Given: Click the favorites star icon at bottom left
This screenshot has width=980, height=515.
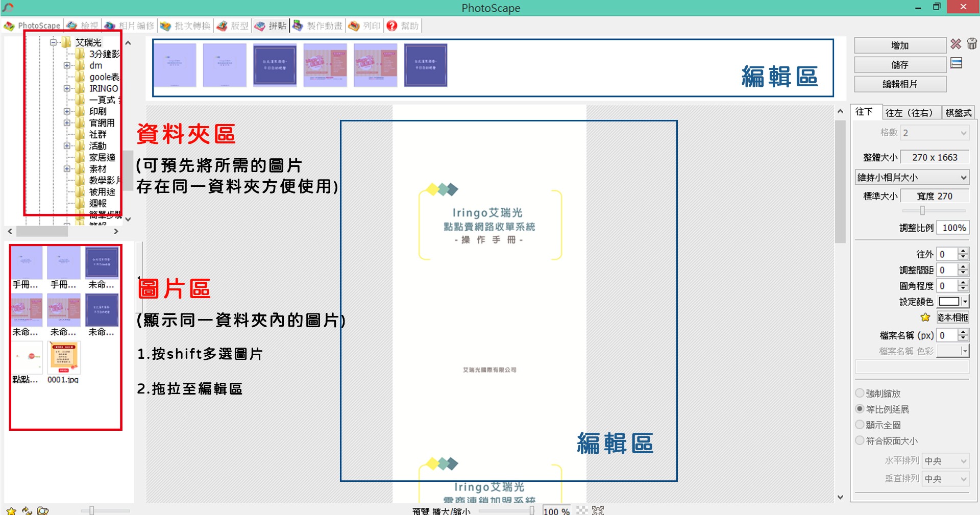Looking at the screenshot, I should 11,510.
